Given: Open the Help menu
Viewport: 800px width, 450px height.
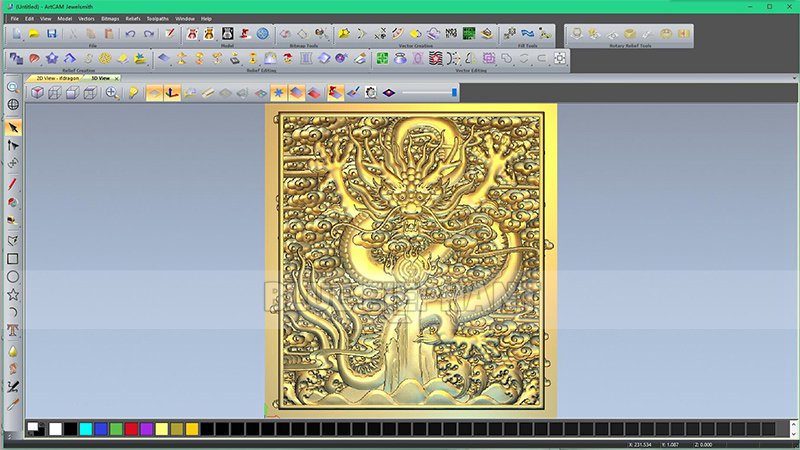Looking at the screenshot, I should click(x=206, y=18).
